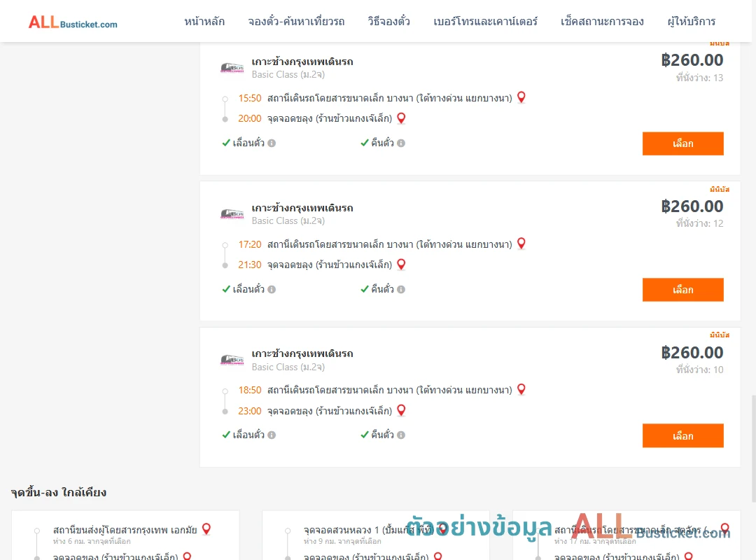Show map pin for 17:20 Bangna station
756x560 pixels.
[521, 244]
